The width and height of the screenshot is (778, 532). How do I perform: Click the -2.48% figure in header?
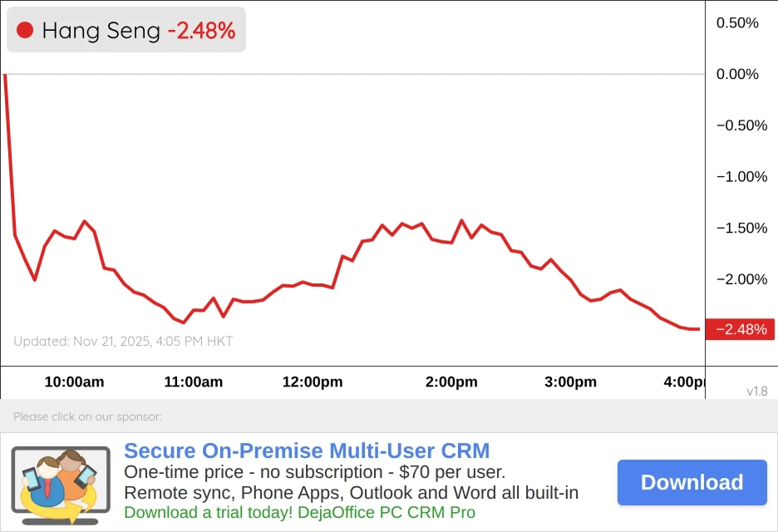click(202, 30)
